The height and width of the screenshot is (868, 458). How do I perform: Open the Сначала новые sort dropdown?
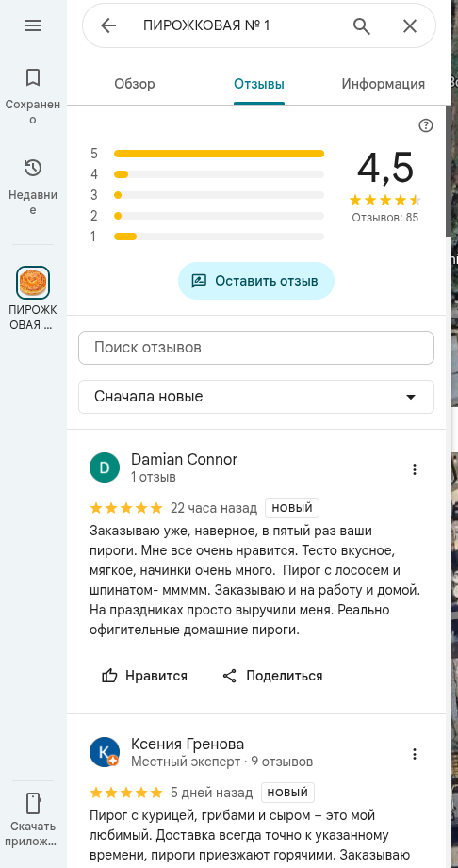256,397
